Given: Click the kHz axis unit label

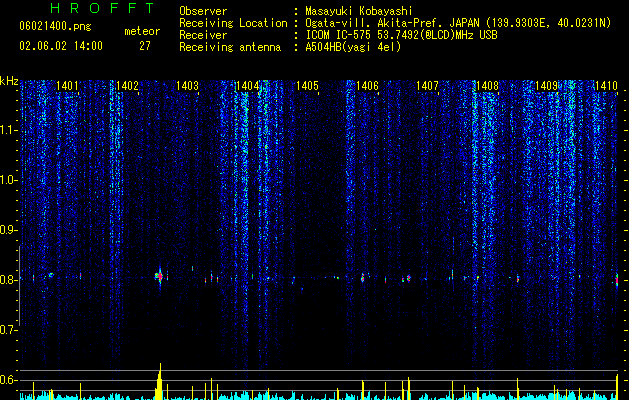Looking at the screenshot, I should (9, 81).
